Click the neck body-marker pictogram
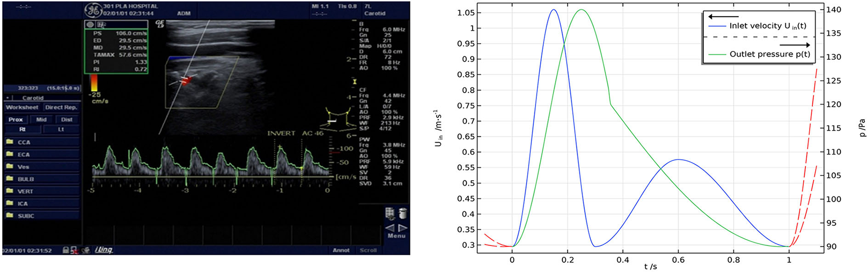 pyautogui.click(x=338, y=119)
